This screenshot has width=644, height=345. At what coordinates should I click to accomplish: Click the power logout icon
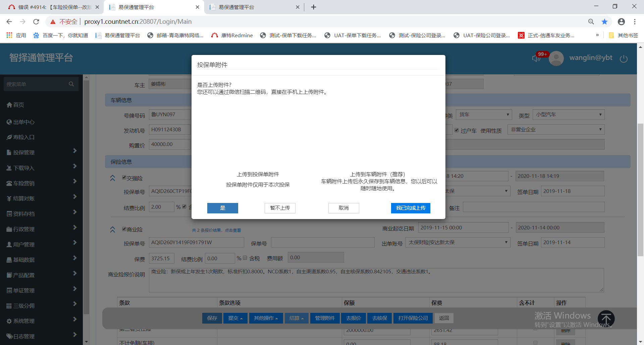pyautogui.click(x=624, y=59)
